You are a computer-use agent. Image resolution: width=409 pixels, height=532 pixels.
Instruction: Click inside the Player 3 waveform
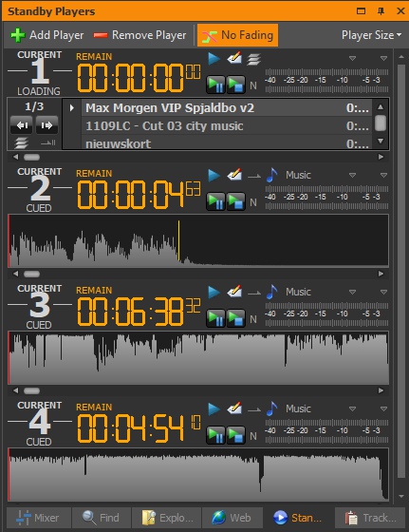pos(198,358)
